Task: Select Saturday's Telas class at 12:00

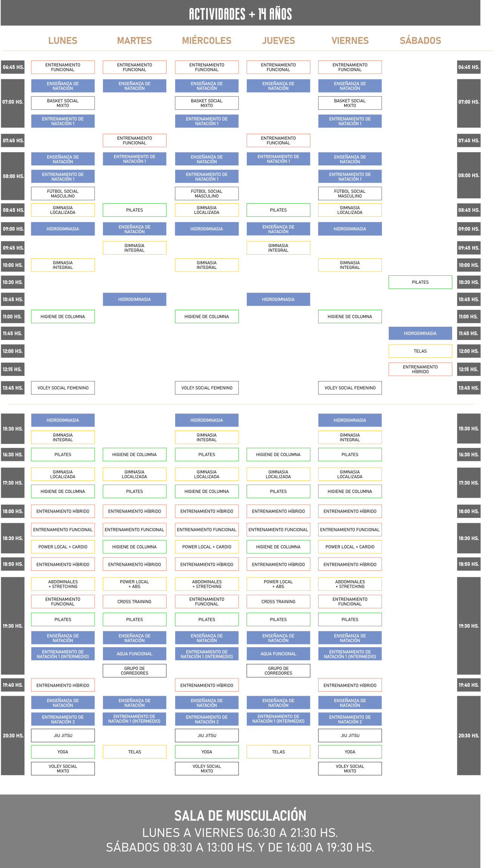Action: (420, 351)
